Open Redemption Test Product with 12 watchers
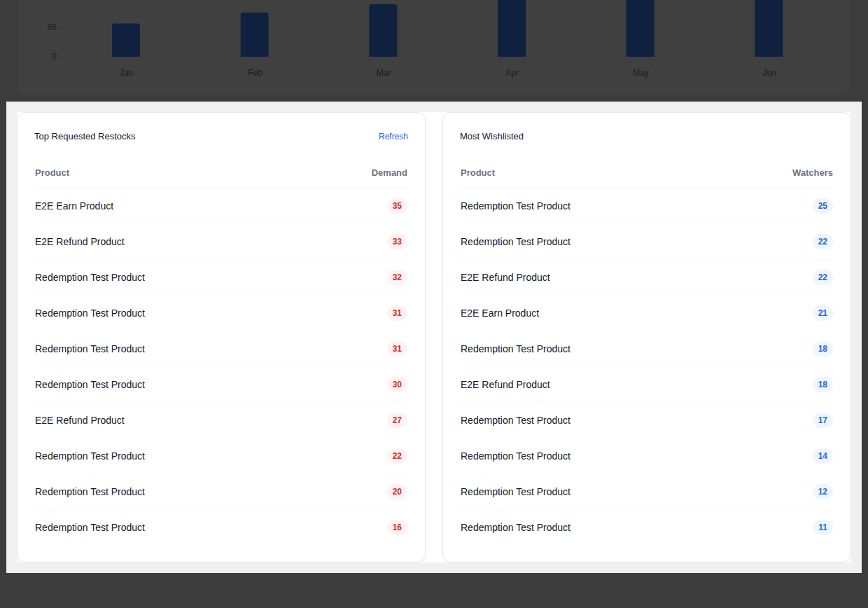The width and height of the screenshot is (868, 608). tap(516, 492)
